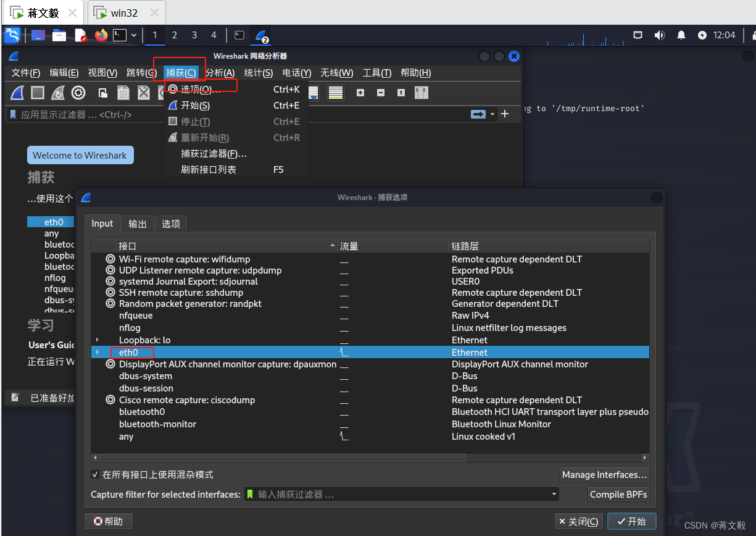Viewport: 756px width, 536px height.
Task: Click the open capture file toolbar icon
Action: 103,93
